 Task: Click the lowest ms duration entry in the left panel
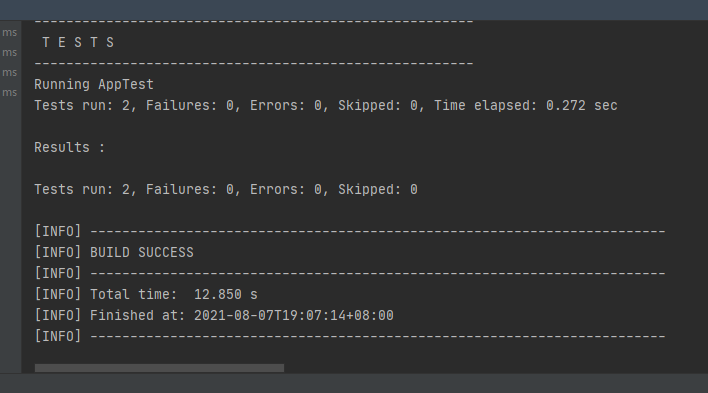[9, 93]
